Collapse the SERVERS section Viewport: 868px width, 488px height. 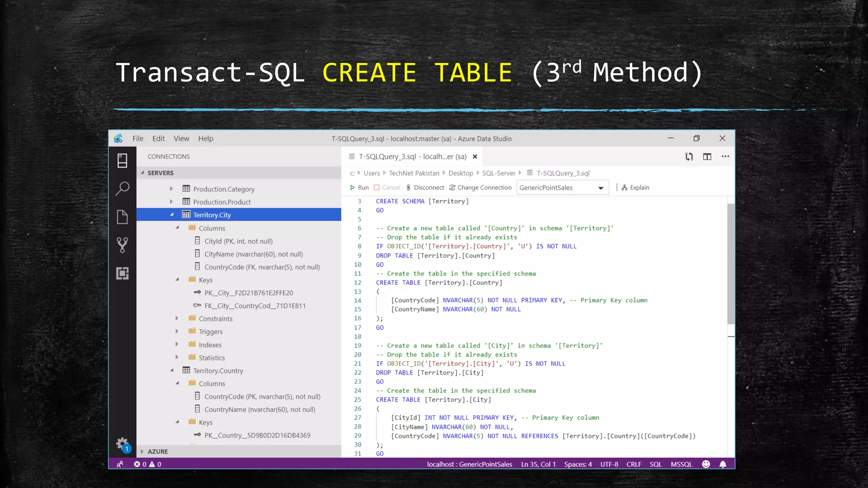(x=142, y=173)
